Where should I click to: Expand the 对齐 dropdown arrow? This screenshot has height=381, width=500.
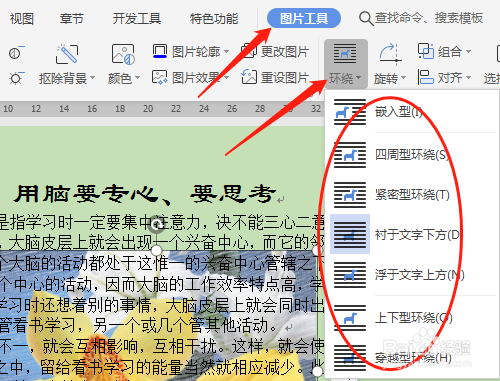(x=468, y=77)
